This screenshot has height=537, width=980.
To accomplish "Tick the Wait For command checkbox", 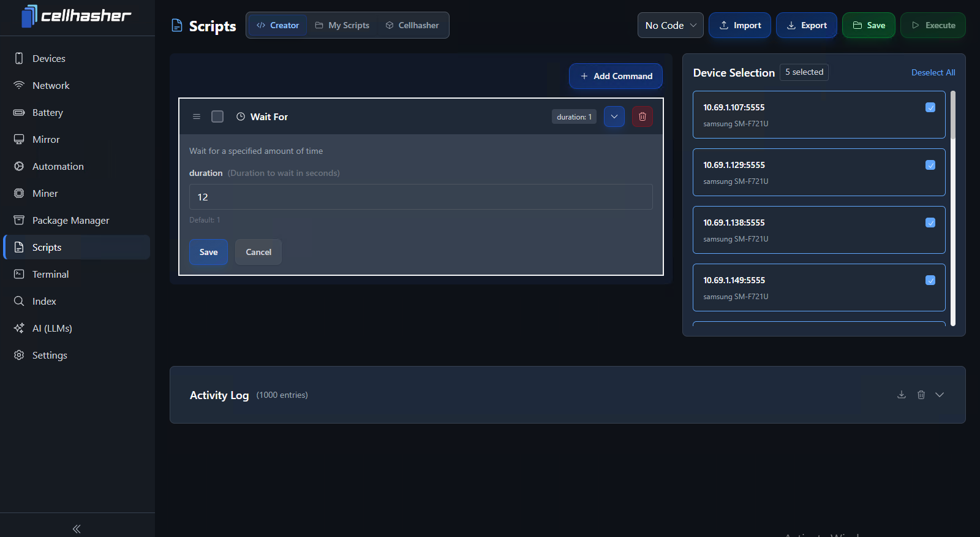I will pyautogui.click(x=217, y=116).
